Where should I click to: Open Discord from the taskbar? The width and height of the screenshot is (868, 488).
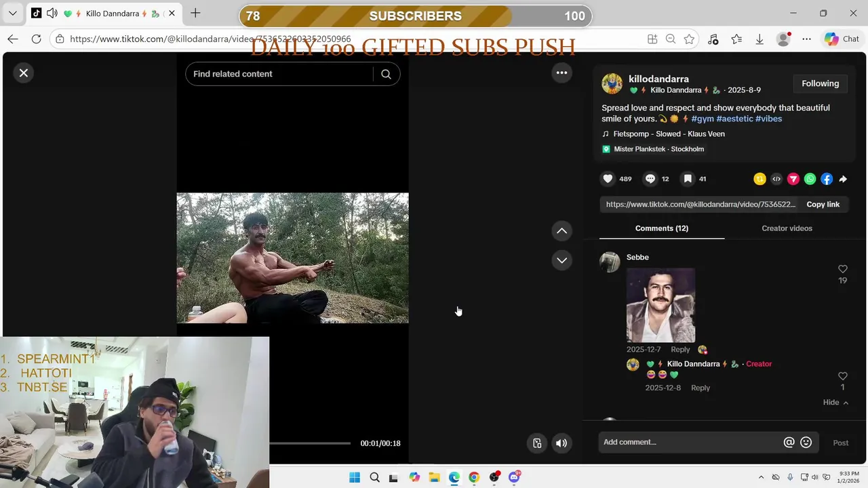pyautogui.click(x=514, y=477)
